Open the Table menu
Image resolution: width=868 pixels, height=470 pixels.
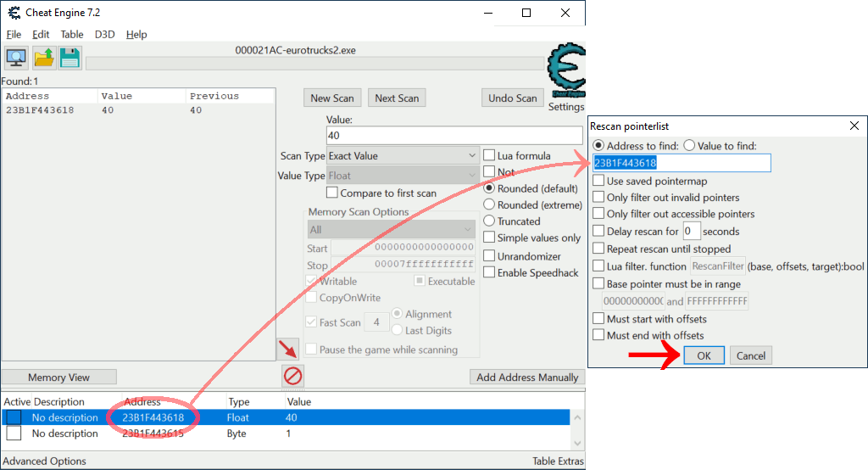[72, 35]
